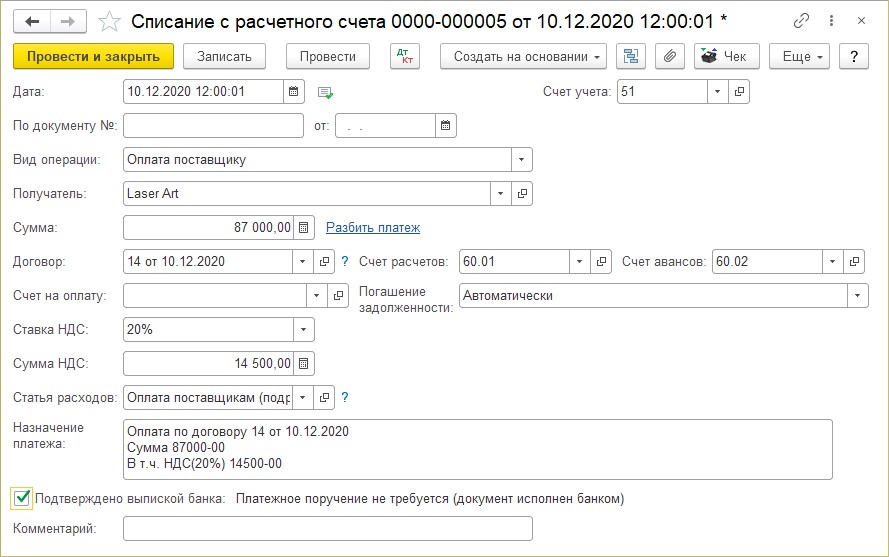Expand the Счет на оплату dropdown
Viewport: 889px width, 557px height.
point(316,296)
